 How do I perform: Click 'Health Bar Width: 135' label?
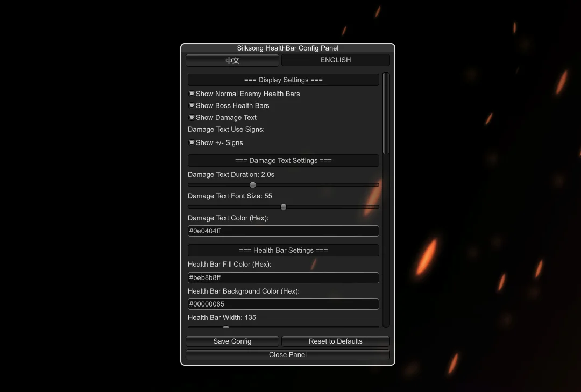[222, 318]
